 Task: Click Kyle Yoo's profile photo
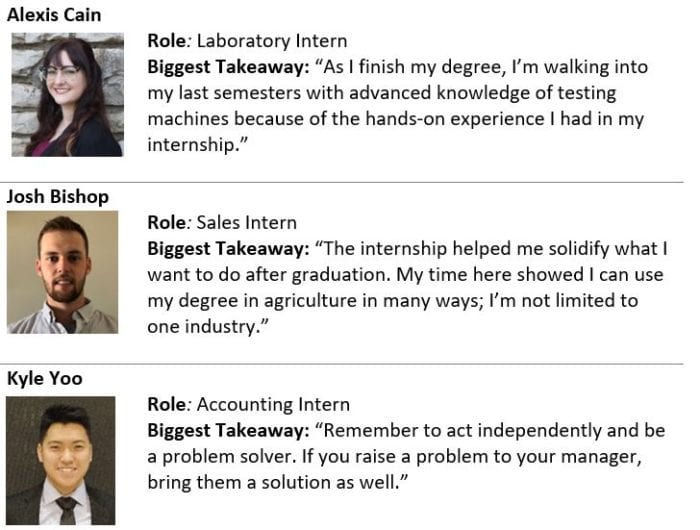pos(61,461)
